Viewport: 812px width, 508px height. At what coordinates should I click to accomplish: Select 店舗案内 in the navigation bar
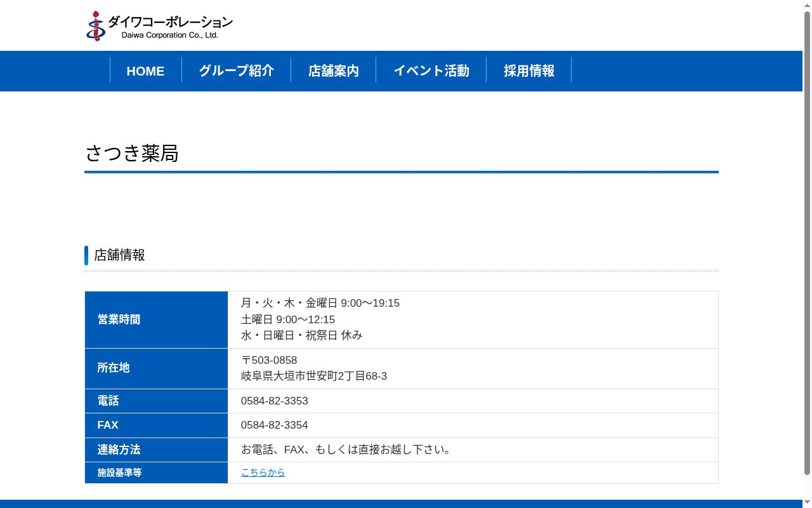[x=334, y=70]
